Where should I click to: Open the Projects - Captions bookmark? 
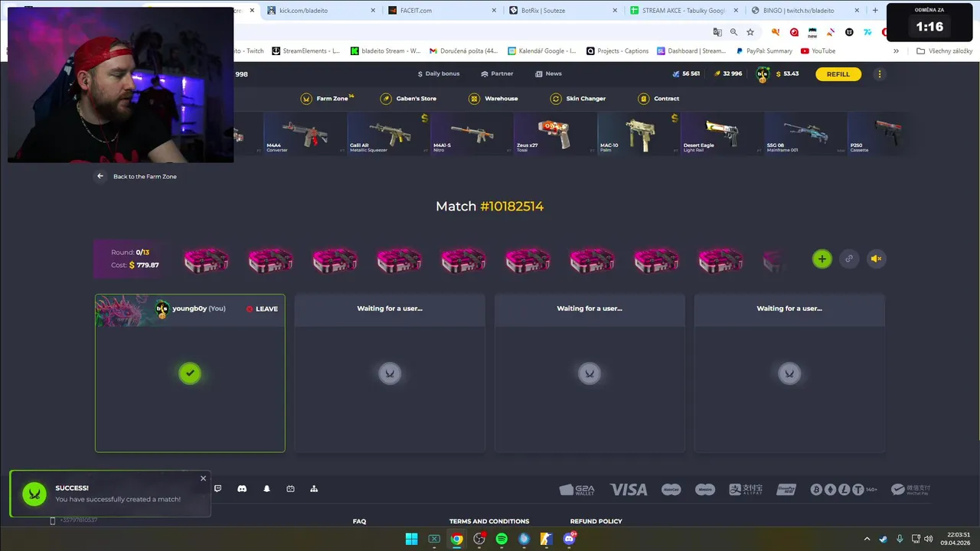(617, 51)
